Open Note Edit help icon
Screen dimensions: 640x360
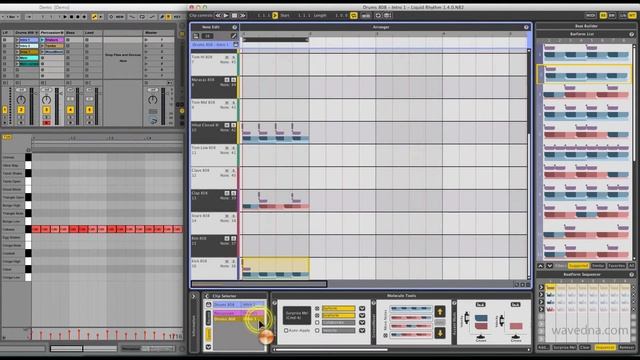point(235,27)
